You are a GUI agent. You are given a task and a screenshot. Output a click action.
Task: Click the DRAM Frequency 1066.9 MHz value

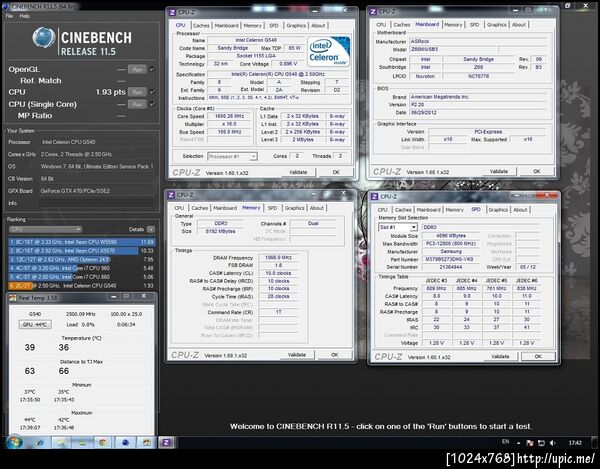(x=278, y=258)
